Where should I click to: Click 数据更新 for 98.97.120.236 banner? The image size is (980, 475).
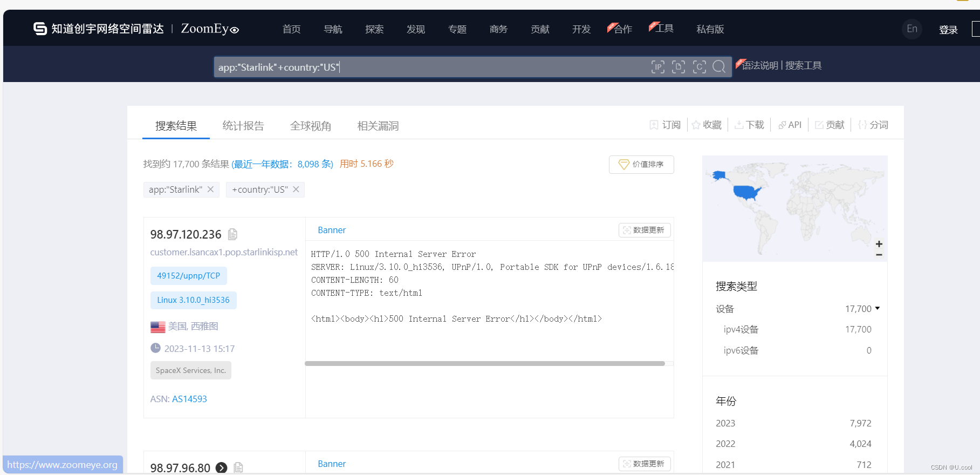(645, 230)
